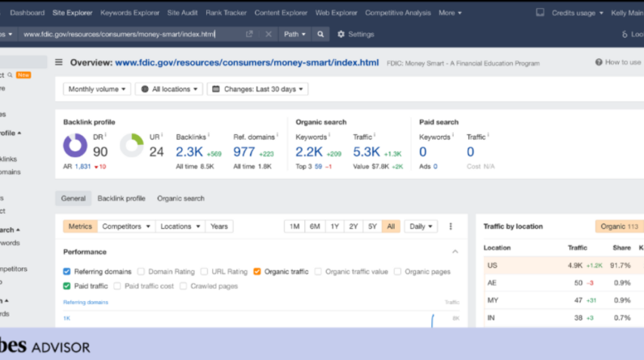Open Path mode dropdown
This screenshot has width=644, height=360.
pos(294,34)
